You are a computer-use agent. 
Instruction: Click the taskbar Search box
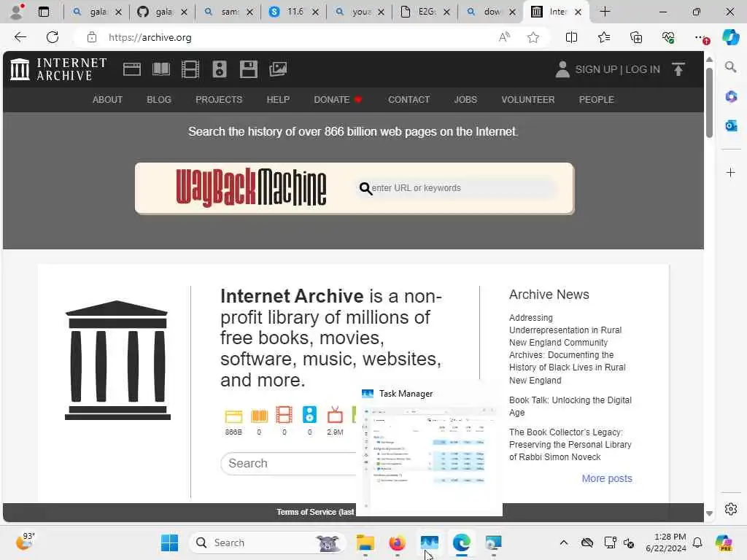tap(268, 542)
